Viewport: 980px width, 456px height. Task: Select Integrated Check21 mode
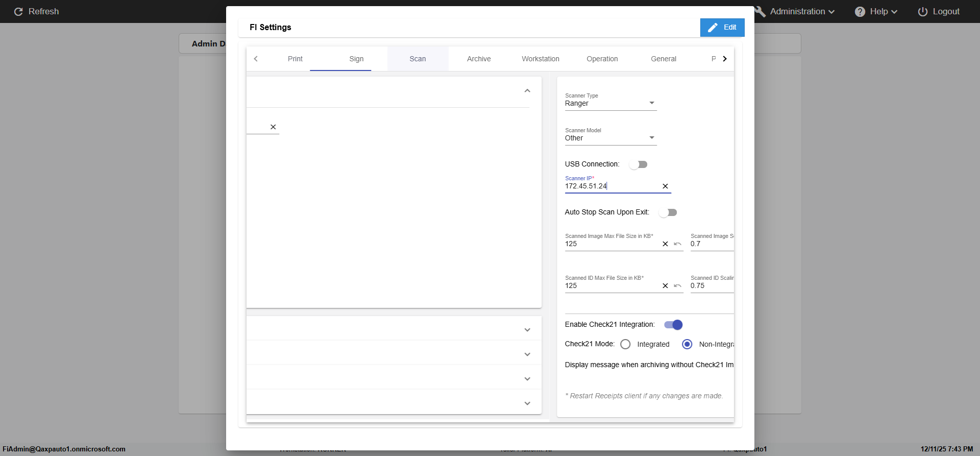pos(626,344)
